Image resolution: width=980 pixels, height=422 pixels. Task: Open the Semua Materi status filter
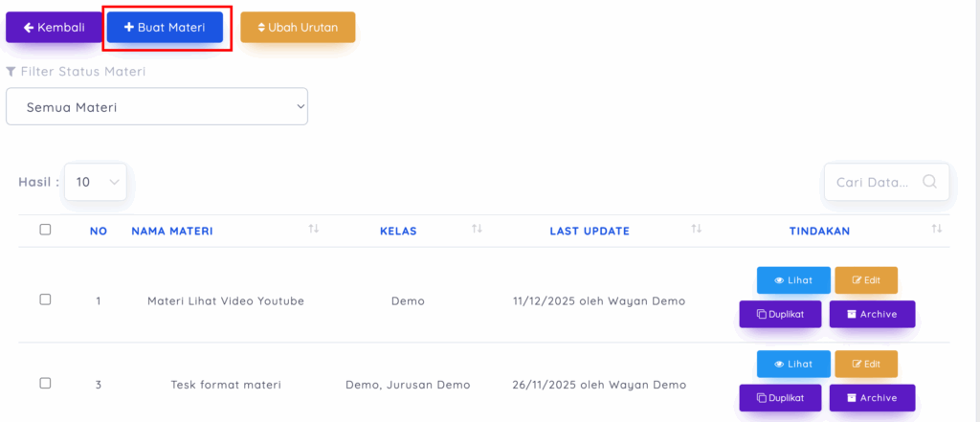coord(157,107)
